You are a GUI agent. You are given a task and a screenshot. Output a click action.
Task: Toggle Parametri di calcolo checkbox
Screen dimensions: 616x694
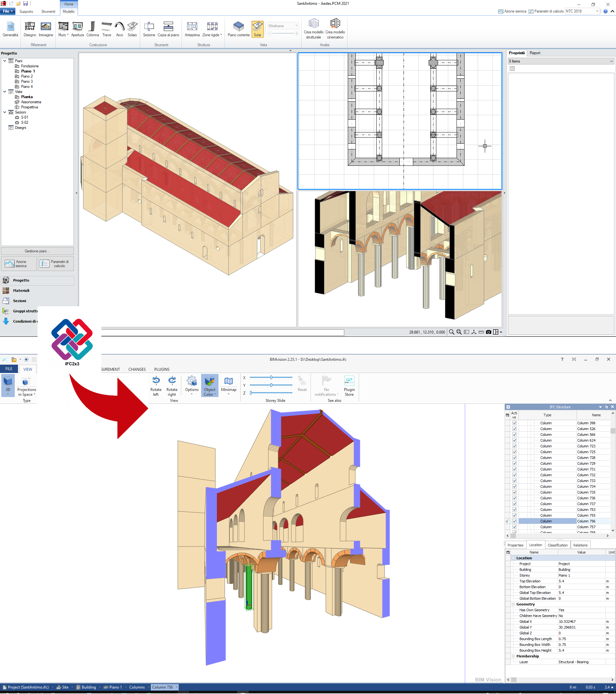[531, 12]
